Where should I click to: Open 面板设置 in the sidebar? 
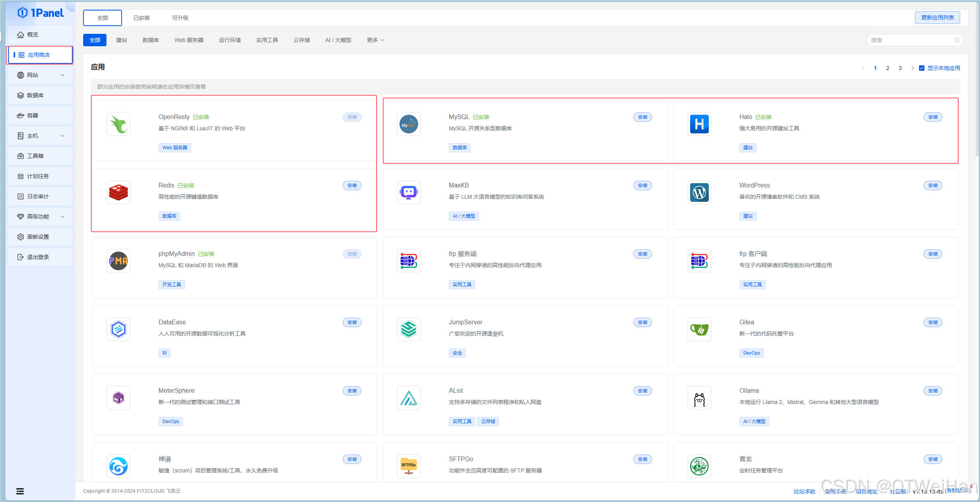coord(40,237)
